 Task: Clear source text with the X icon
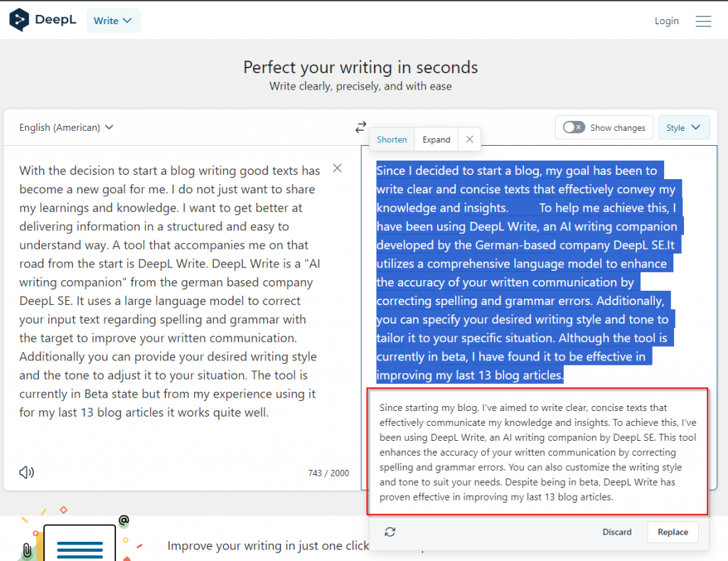click(338, 168)
